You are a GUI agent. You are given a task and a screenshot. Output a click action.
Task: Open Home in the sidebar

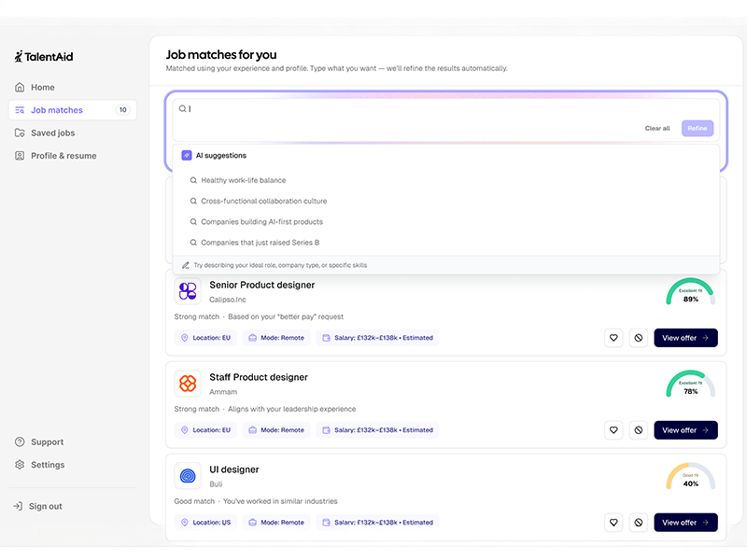(x=43, y=88)
